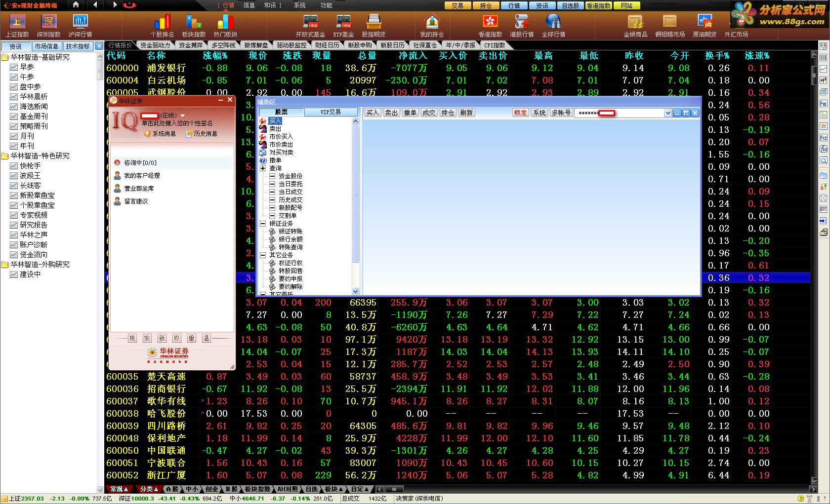The image size is (830, 504).
Task: Switch to 多空阵线 tab
Action: pos(223,45)
